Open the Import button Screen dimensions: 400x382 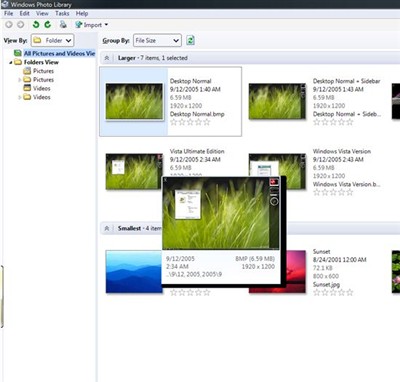[x=89, y=25]
